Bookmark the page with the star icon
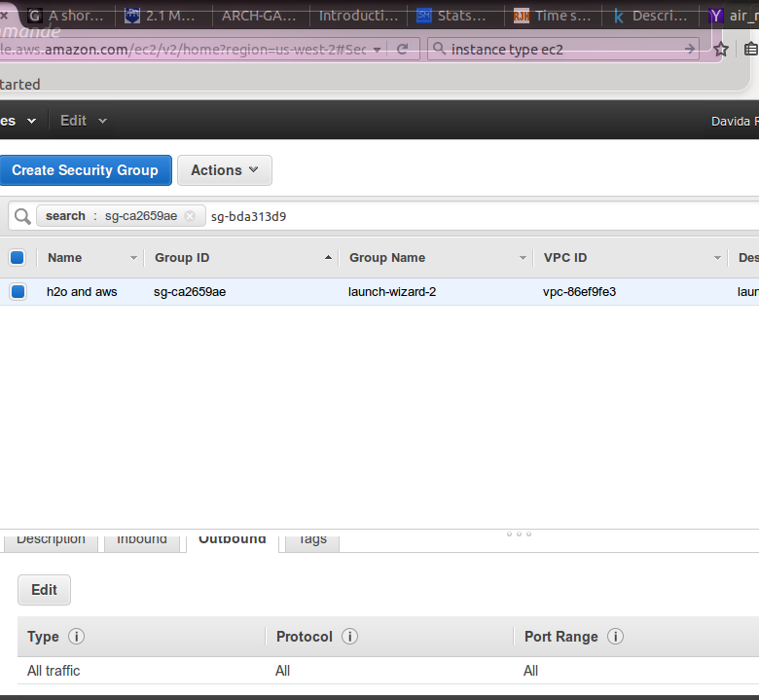Viewport: 759px width, 700px height. tap(721, 50)
